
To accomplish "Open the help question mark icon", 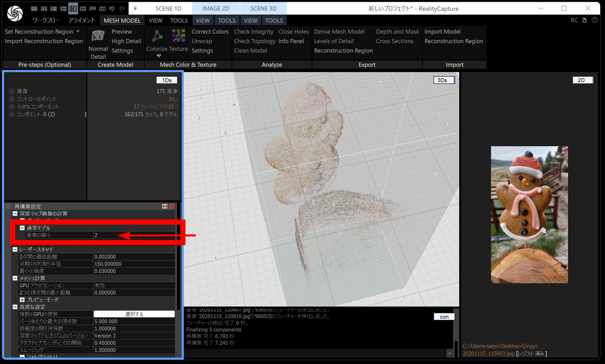I will click(x=595, y=20).
